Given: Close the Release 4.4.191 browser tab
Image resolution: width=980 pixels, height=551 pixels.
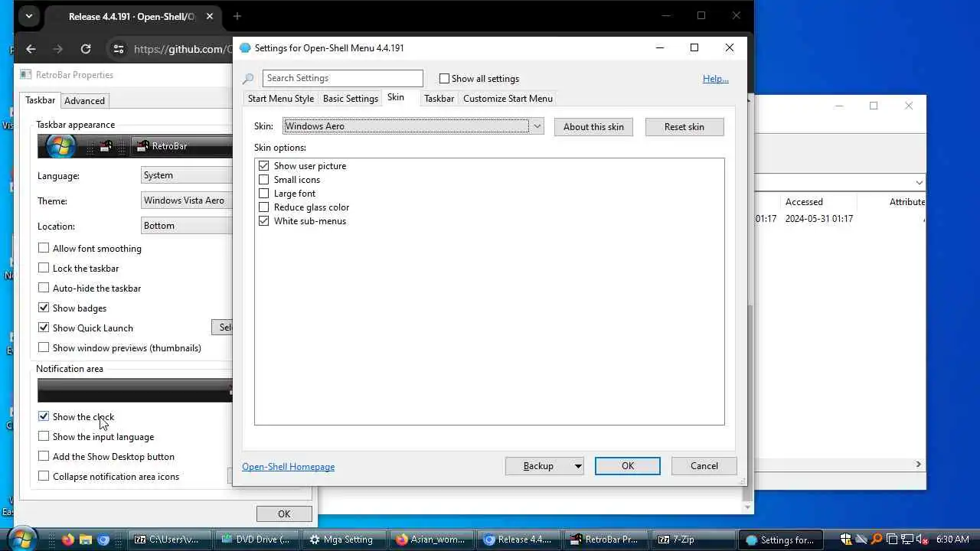Looking at the screenshot, I should [x=210, y=16].
